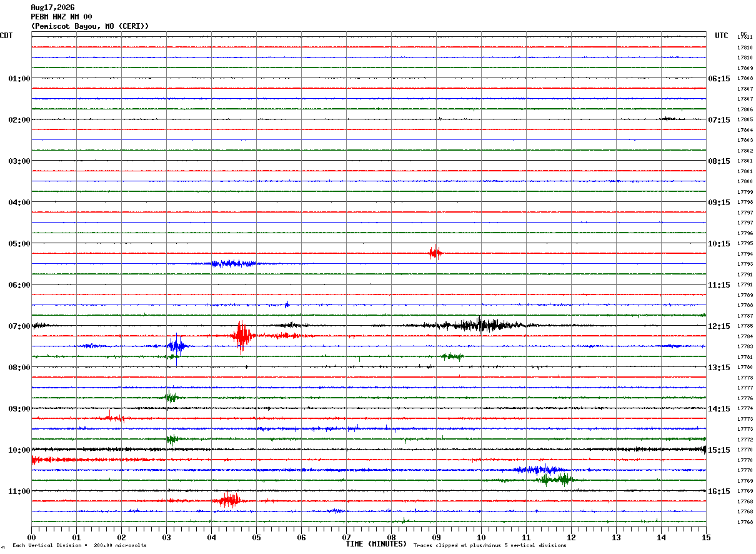Click the CDT timezone label
Viewport: 756px width, 554px height.
click(x=6, y=36)
